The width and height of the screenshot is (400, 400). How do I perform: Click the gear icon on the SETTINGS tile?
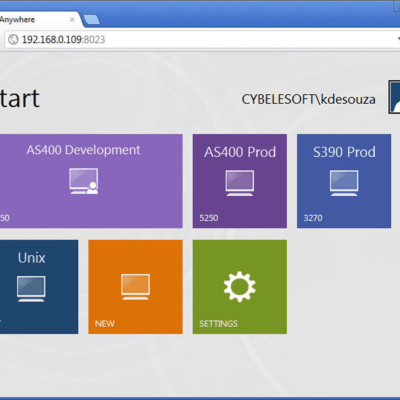click(x=240, y=287)
